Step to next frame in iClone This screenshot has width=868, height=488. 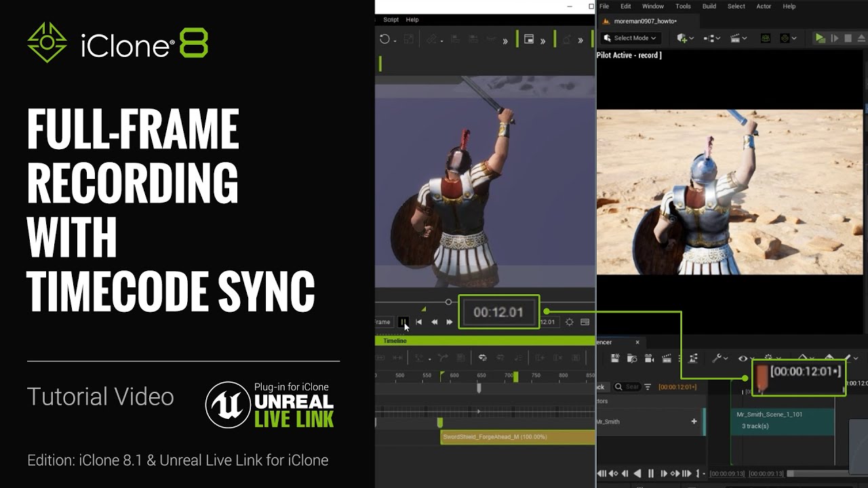(x=449, y=322)
